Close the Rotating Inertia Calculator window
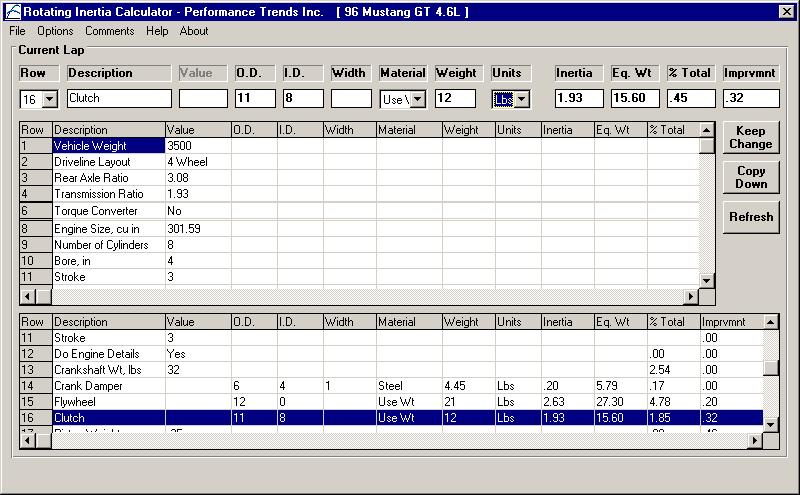 coord(787,11)
